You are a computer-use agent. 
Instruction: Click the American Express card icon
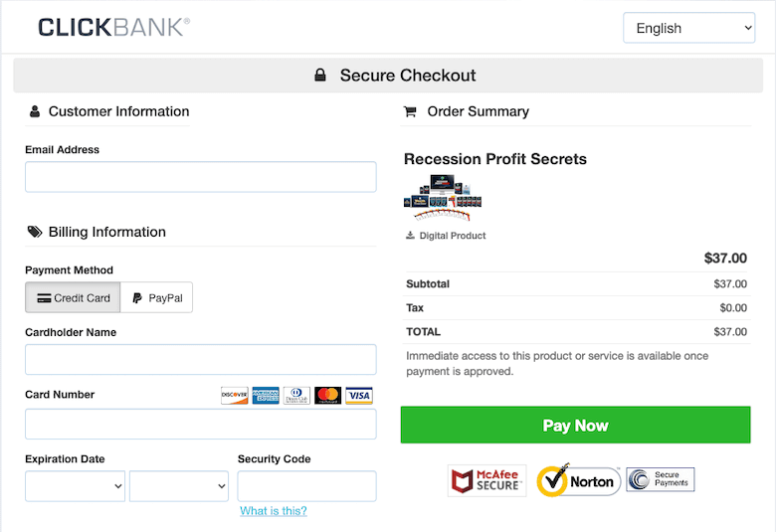266,396
